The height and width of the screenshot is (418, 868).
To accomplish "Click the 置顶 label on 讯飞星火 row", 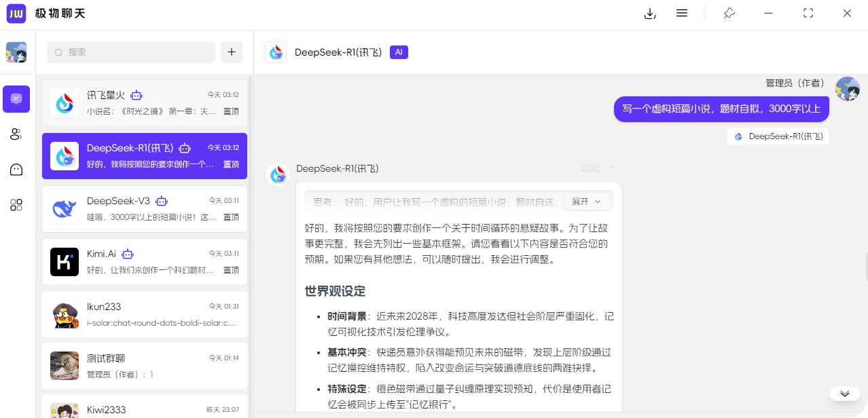I will (231, 111).
